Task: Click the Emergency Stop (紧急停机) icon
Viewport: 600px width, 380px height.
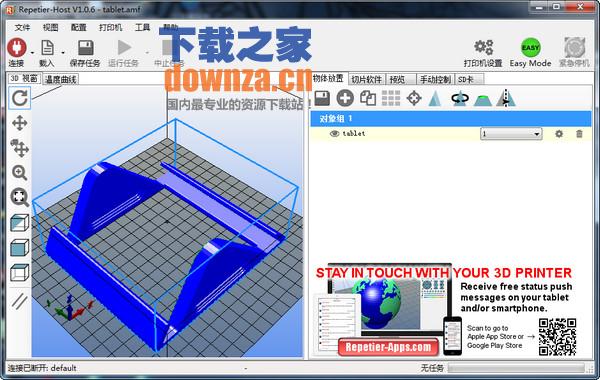Action: click(x=574, y=48)
